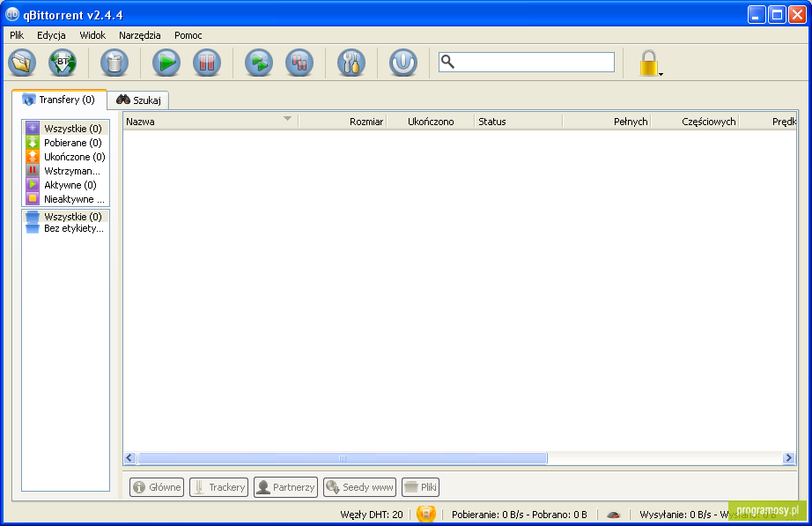This screenshot has width=812, height=526.
Task: Switch to the Szukaj tab
Action: pyautogui.click(x=138, y=100)
